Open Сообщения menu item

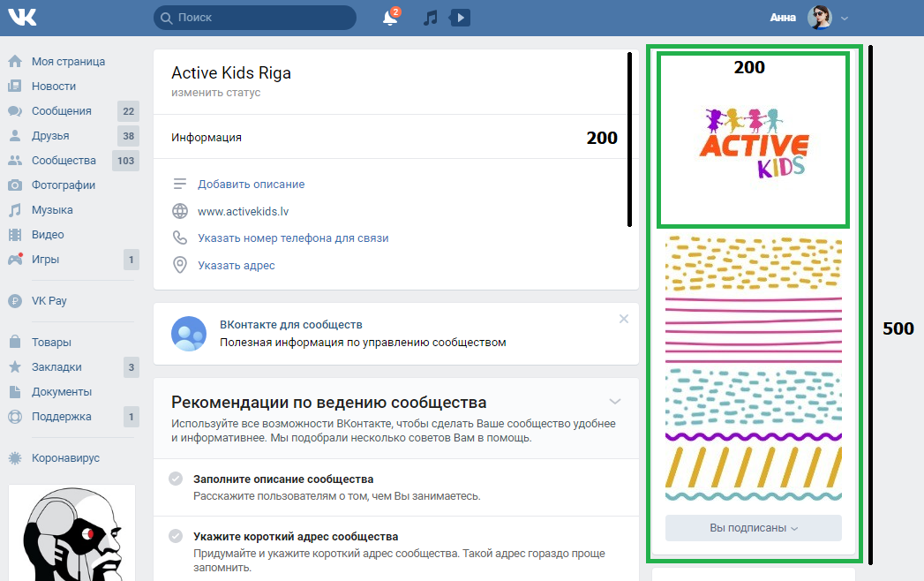tap(61, 111)
